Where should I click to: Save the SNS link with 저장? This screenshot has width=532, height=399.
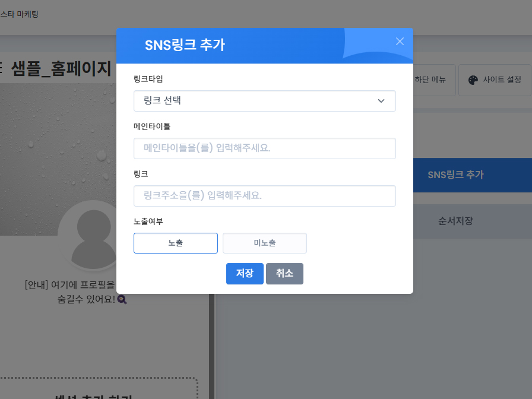245,274
